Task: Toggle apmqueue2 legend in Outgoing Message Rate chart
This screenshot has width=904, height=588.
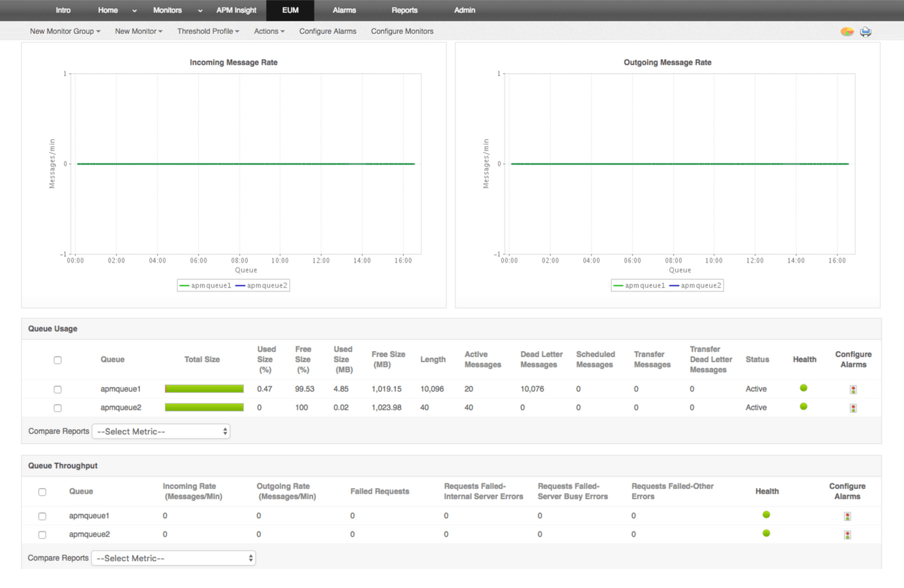Action: click(x=695, y=286)
